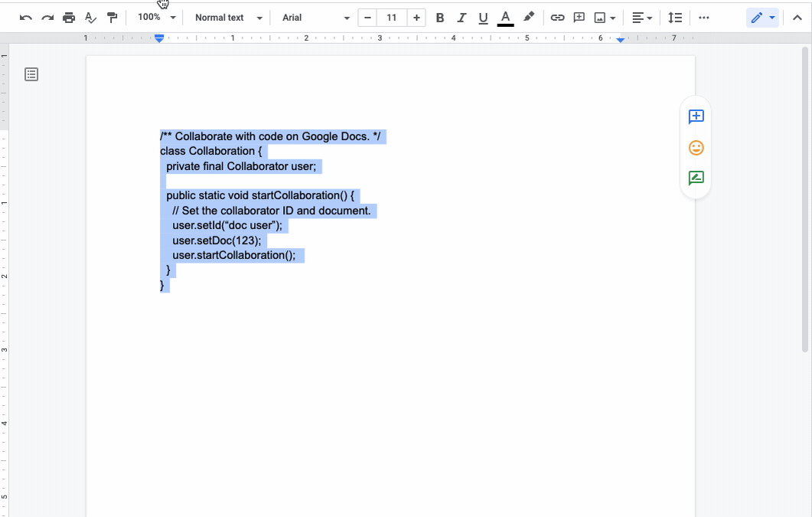This screenshot has width=812, height=517.
Task: Click the vertical scrollbar
Action: tap(805, 199)
